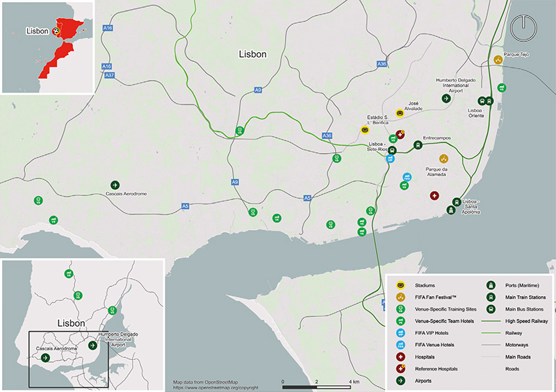The height and width of the screenshot is (392, 556).
Task: Click the 'Main Roads' legend text
Action: point(518,357)
